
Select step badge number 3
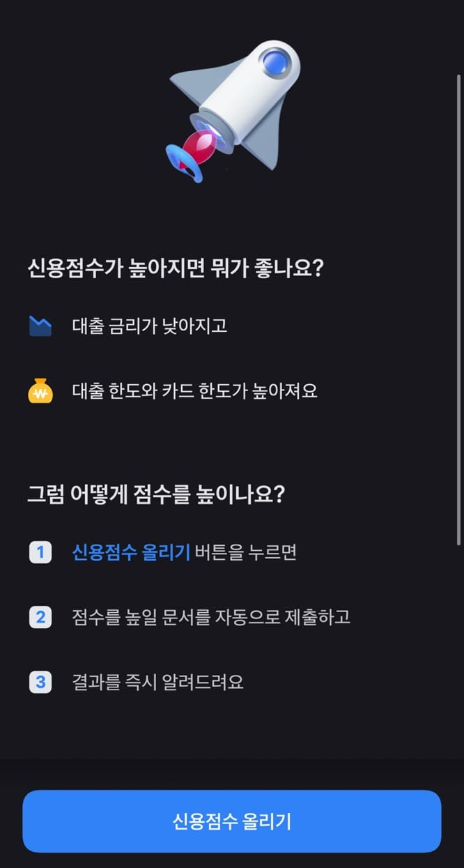[x=40, y=680]
